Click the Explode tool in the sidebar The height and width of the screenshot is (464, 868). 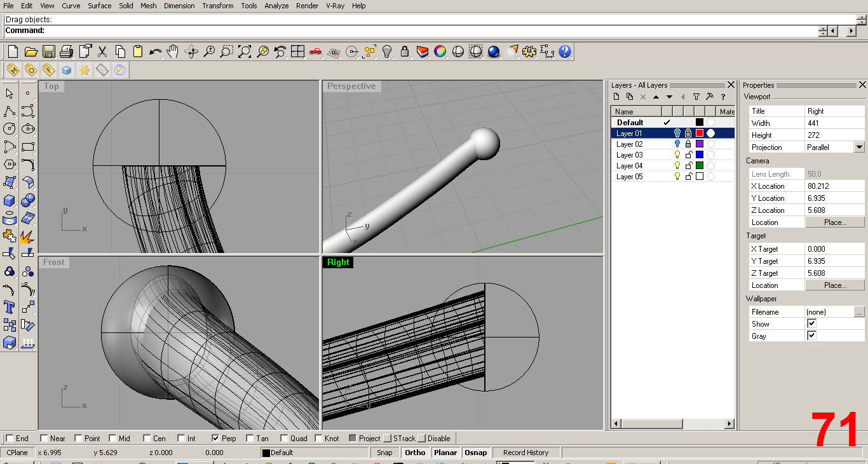click(x=27, y=236)
